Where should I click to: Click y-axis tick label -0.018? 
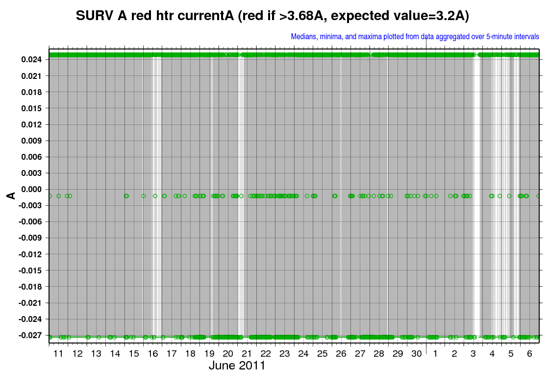[30, 287]
